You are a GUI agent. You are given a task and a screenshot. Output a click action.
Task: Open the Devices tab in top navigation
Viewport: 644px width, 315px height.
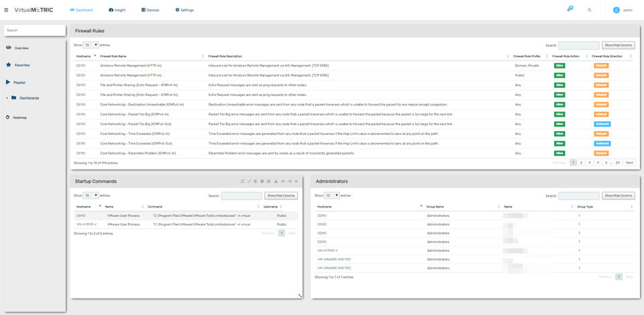tap(150, 10)
